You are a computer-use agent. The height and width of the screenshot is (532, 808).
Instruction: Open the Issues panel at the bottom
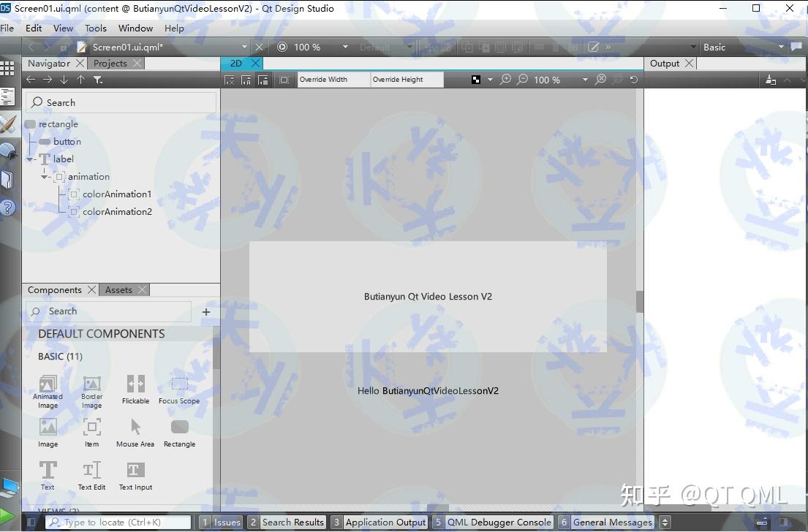tap(222, 522)
